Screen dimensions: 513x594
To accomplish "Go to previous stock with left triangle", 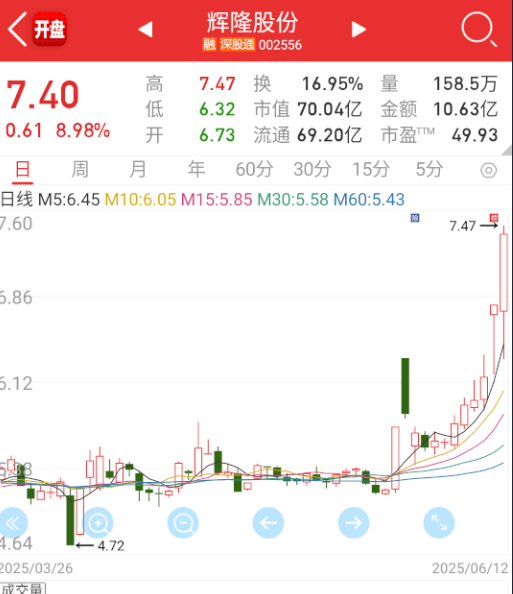I will pyautogui.click(x=145, y=29).
